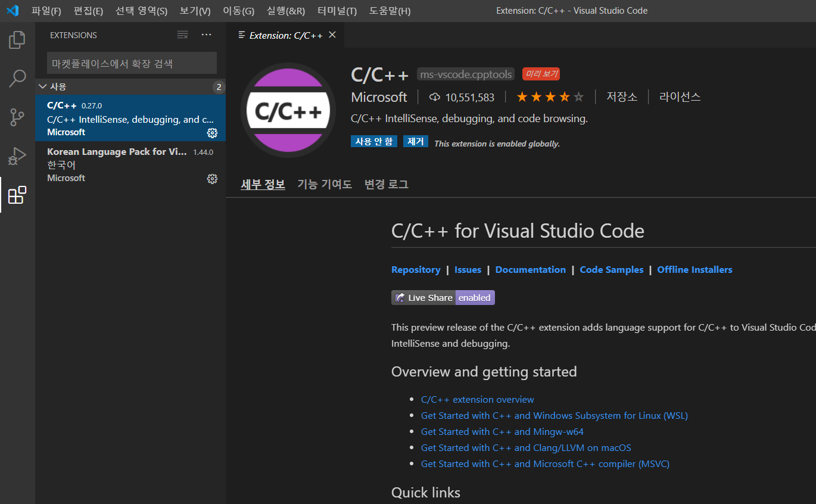The height and width of the screenshot is (504, 816).
Task: Click the ms-vscode.cpptools identifier label
Action: coord(466,74)
